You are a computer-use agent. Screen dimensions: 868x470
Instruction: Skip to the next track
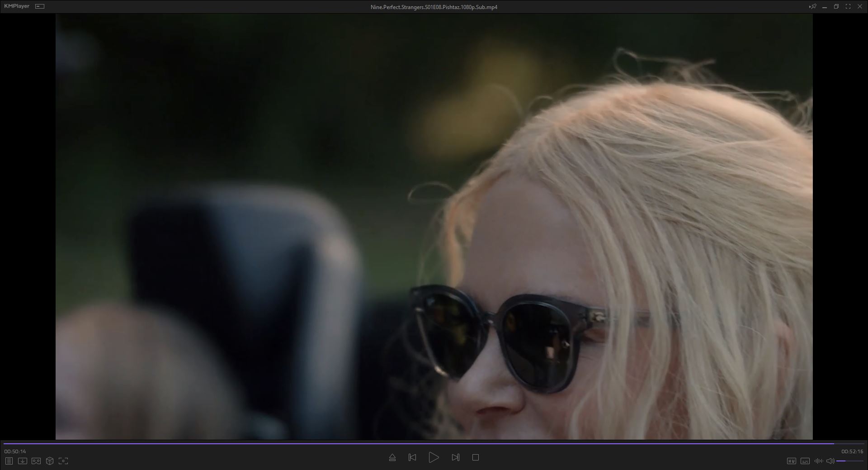(455, 458)
